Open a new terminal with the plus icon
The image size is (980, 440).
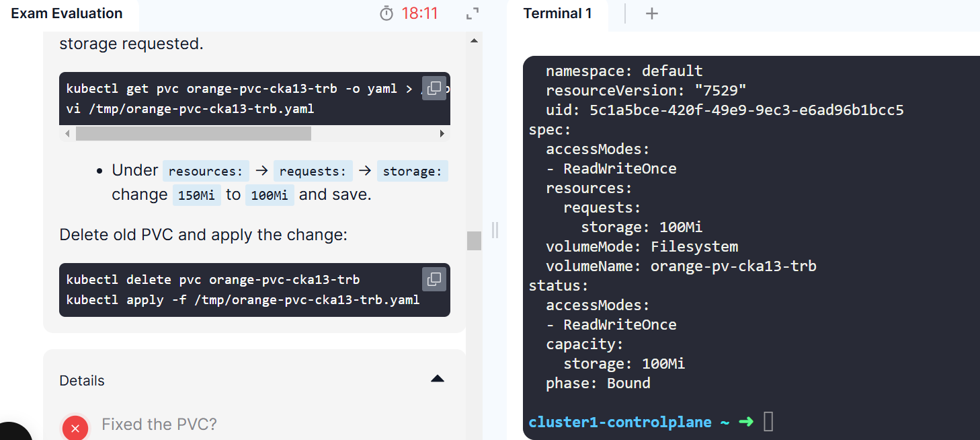point(651,13)
